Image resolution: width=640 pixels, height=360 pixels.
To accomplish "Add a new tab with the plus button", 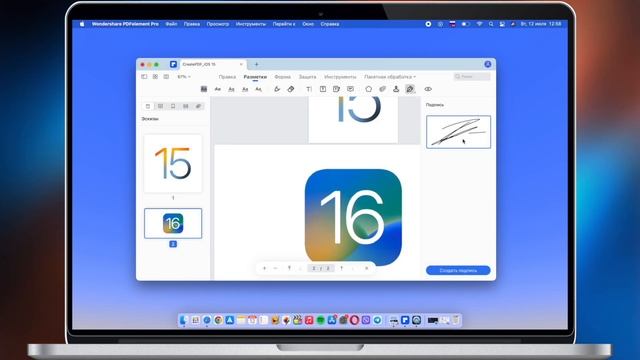I will (x=256, y=64).
